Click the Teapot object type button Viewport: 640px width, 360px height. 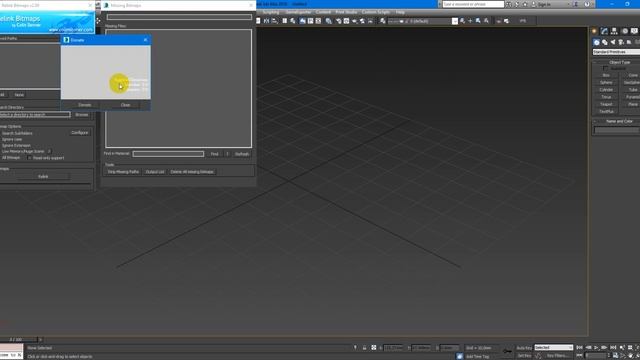pyautogui.click(x=606, y=104)
